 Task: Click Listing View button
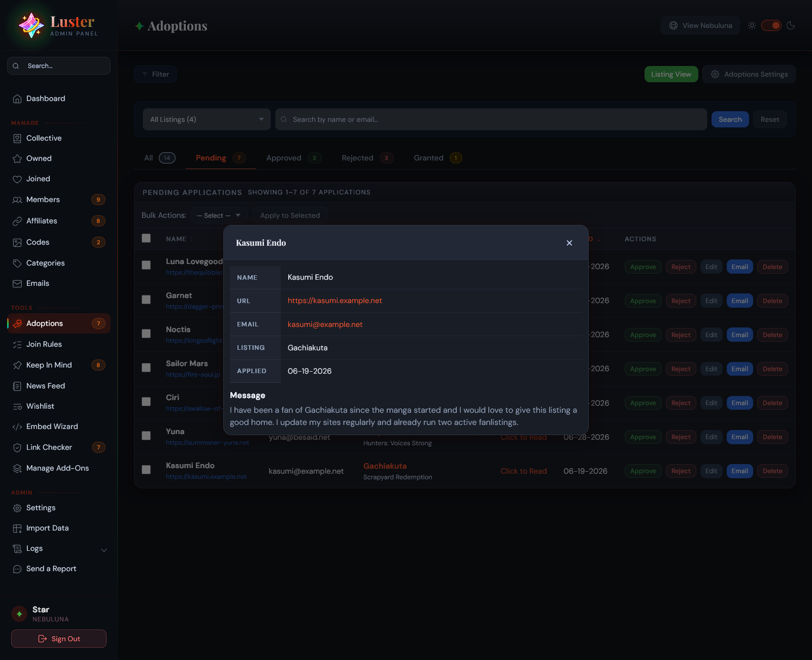(671, 74)
